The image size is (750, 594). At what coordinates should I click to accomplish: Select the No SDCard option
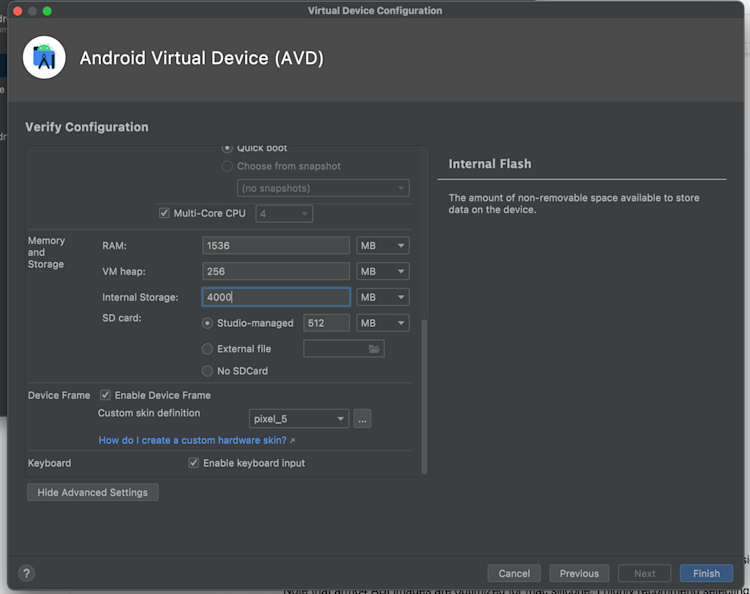[207, 371]
